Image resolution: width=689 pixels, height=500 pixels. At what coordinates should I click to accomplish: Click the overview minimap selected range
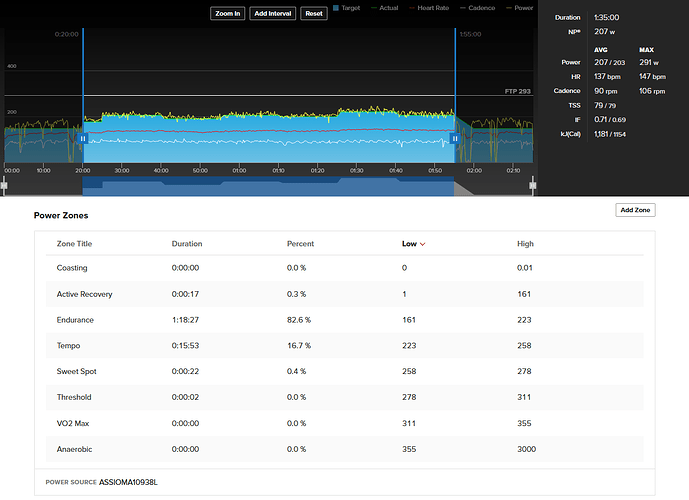[x=268, y=186]
